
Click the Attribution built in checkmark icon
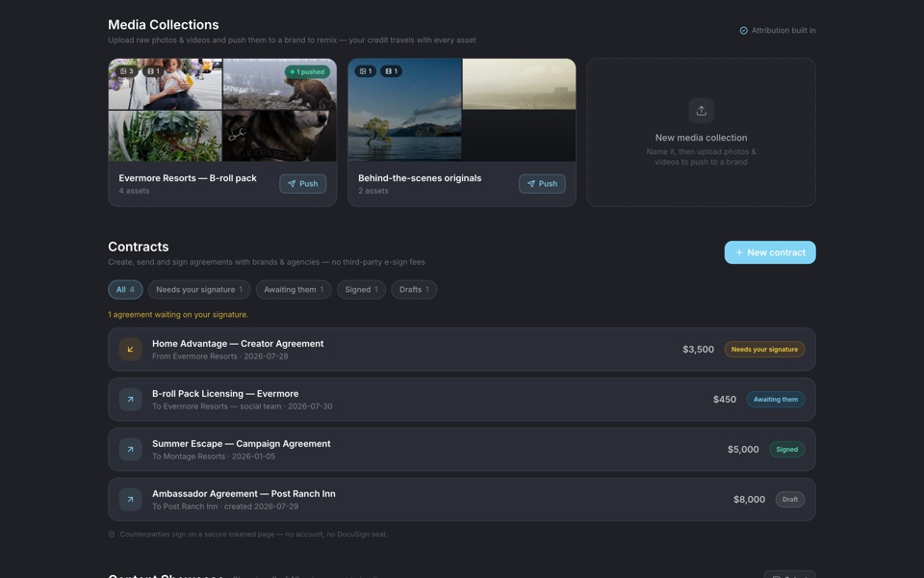(x=744, y=31)
